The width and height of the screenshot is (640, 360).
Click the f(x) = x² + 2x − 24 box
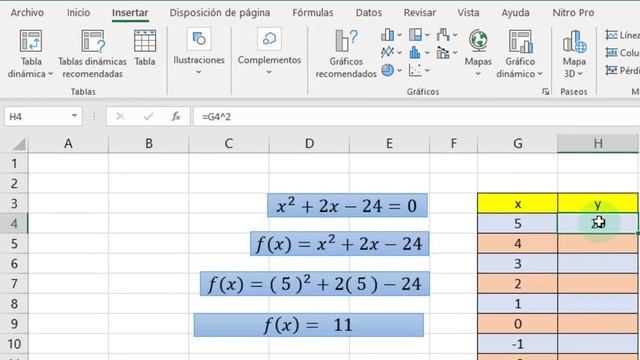[340, 244]
